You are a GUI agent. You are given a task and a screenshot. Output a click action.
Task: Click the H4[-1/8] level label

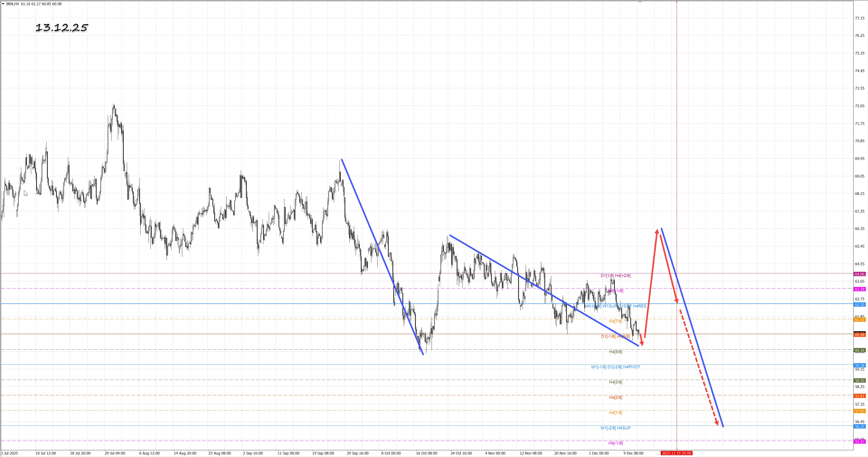click(x=615, y=443)
